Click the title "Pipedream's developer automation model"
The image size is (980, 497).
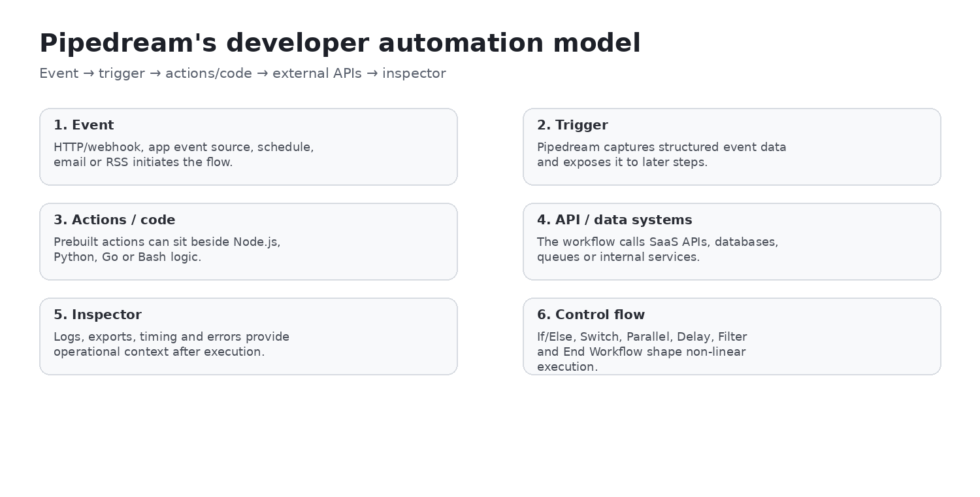point(340,44)
